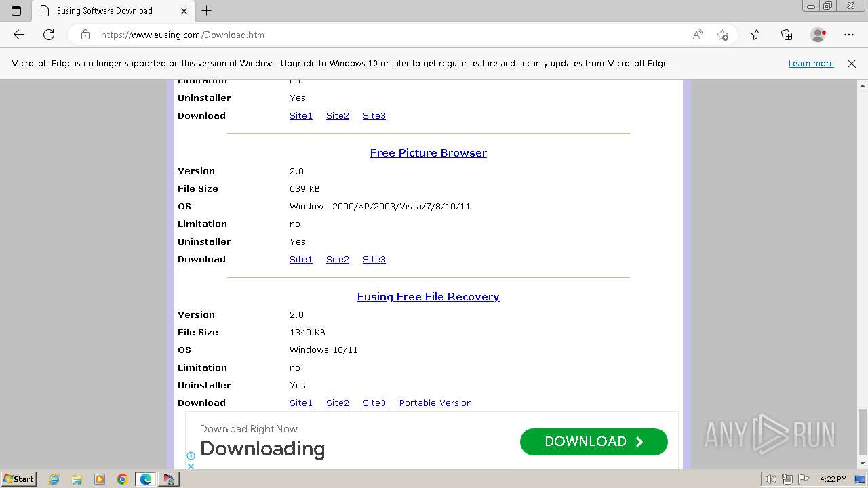This screenshot has height=488, width=868.
Task: Click the ad info icon
Action: [191, 456]
